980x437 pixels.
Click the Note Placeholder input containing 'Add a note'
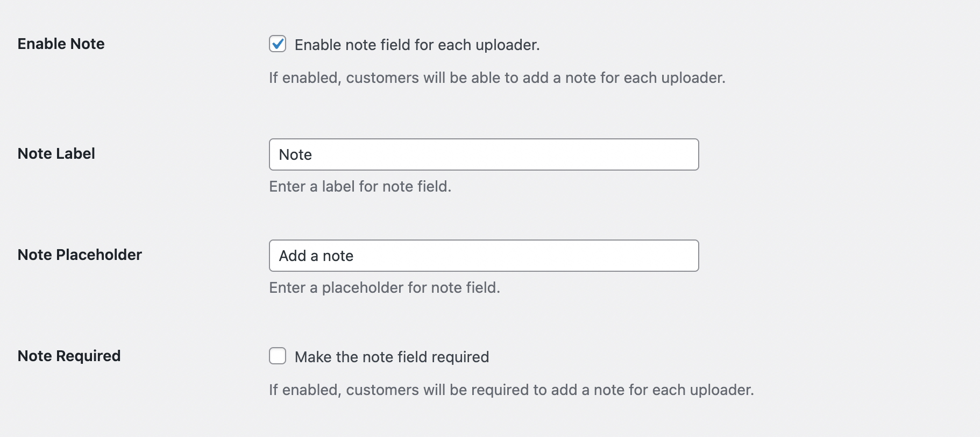pos(484,256)
